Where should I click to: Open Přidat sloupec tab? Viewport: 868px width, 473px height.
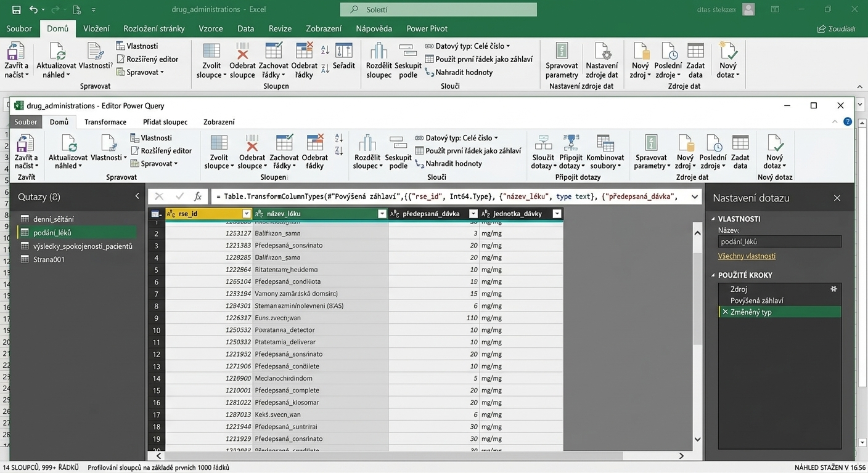point(165,122)
